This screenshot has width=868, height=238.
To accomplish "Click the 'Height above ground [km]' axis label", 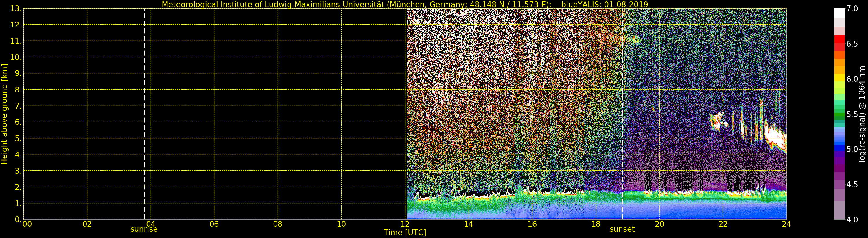I will pos(4,114).
